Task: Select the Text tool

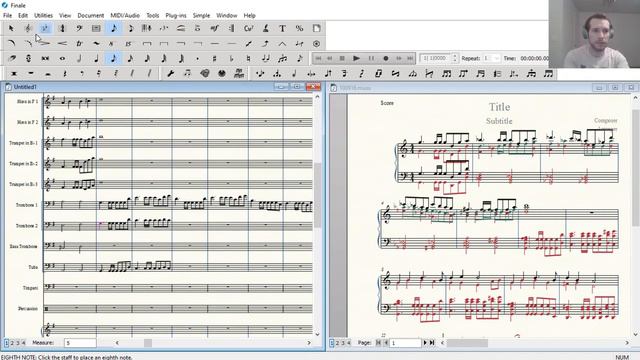Action: [282, 28]
